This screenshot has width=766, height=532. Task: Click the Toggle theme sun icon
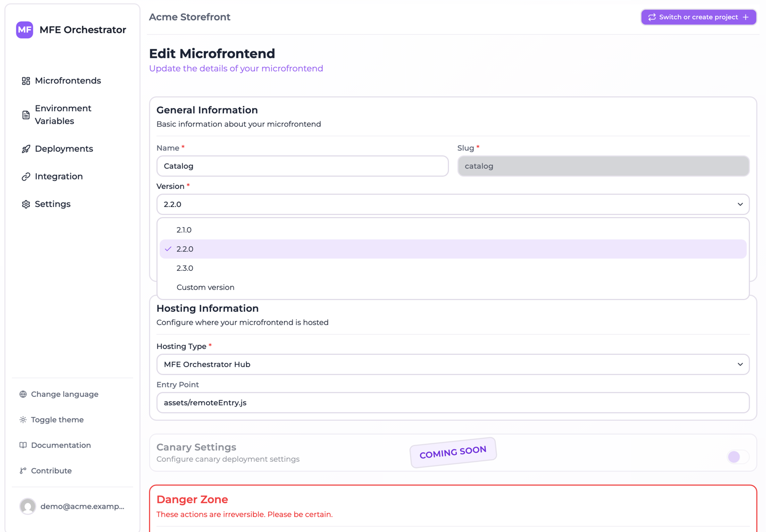pyautogui.click(x=23, y=420)
